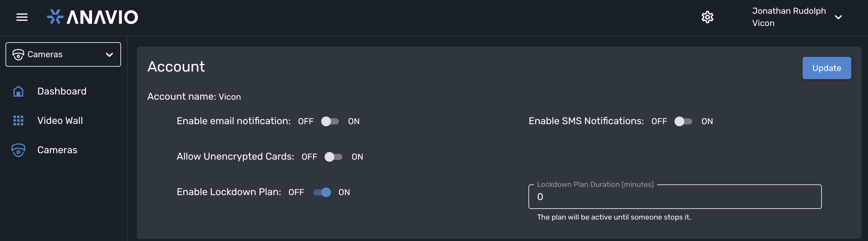Open the hamburger navigation menu

[x=22, y=17]
